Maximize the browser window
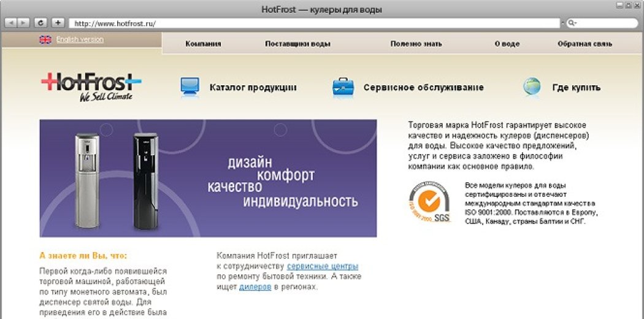The width and height of the screenshot is (644, 319). pyautogui.click(x=629, y=5)
